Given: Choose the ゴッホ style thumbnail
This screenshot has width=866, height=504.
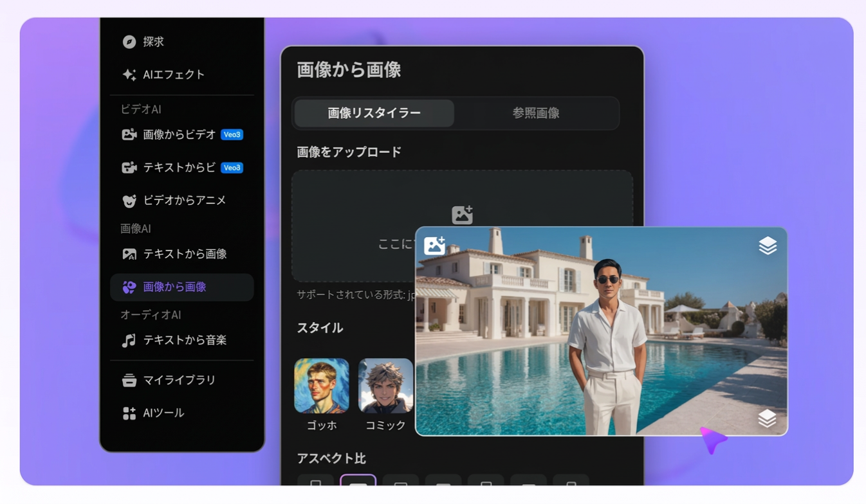Looking at the screenshot, I should 322,386.
